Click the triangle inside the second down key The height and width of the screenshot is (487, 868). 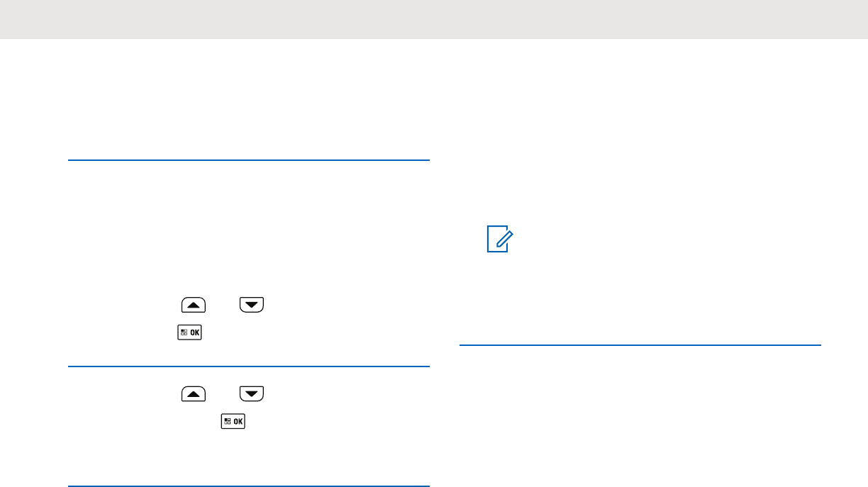click(251, 393)
